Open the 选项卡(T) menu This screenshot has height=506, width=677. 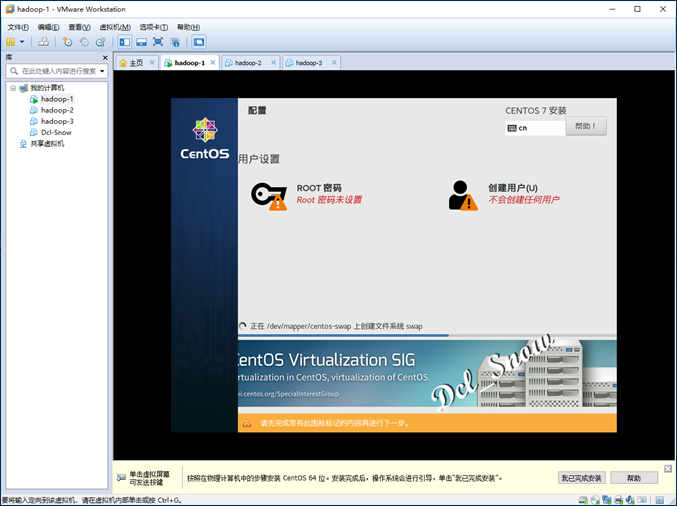tap(153, 27)
